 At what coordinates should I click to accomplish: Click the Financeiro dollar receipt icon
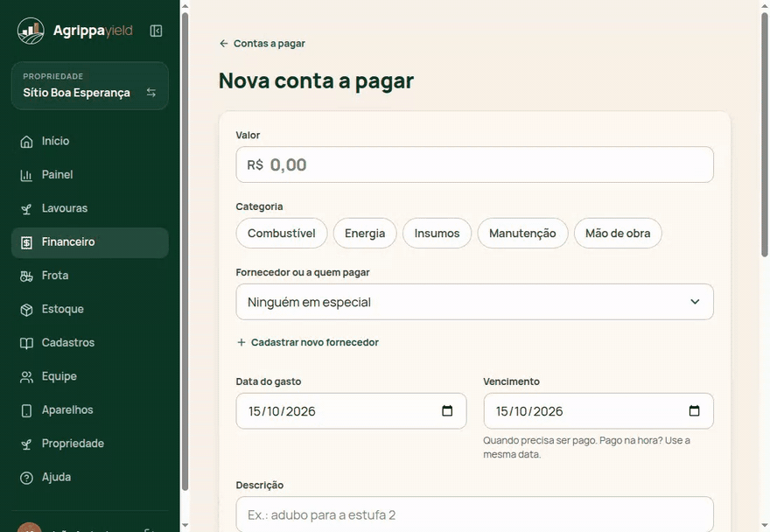[x=26, y=242]
